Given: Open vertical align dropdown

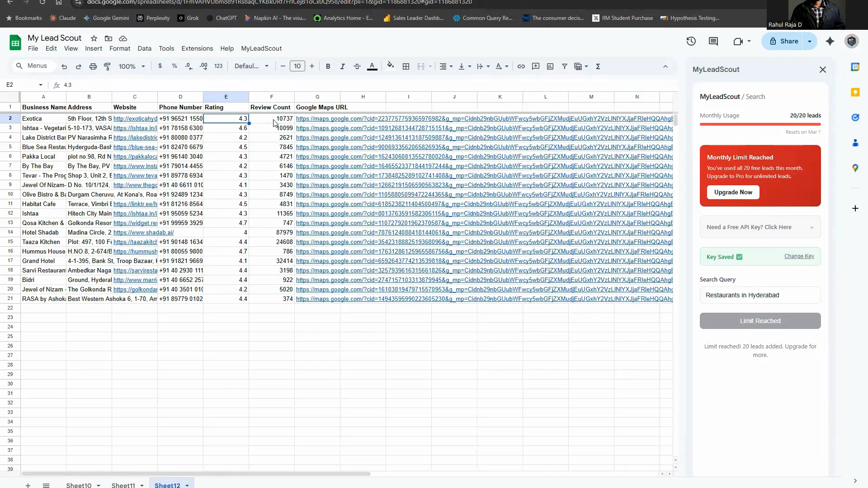Looking at the screenshot, I should click(x=465, y=66).
